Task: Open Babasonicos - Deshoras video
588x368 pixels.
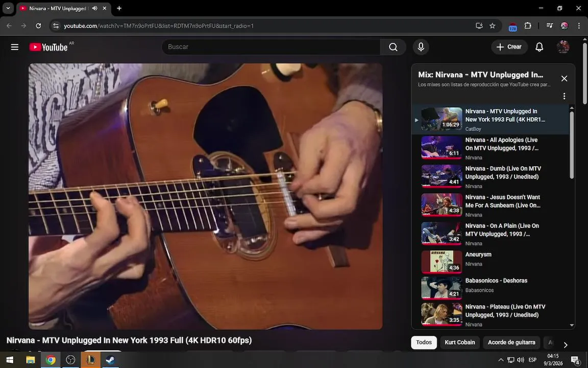Action: (x=491, y=288)
